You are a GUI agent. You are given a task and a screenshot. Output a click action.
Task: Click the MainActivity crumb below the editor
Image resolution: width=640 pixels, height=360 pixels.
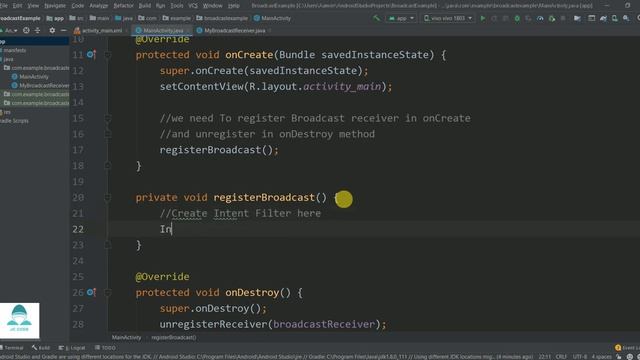tap(127, 338)
